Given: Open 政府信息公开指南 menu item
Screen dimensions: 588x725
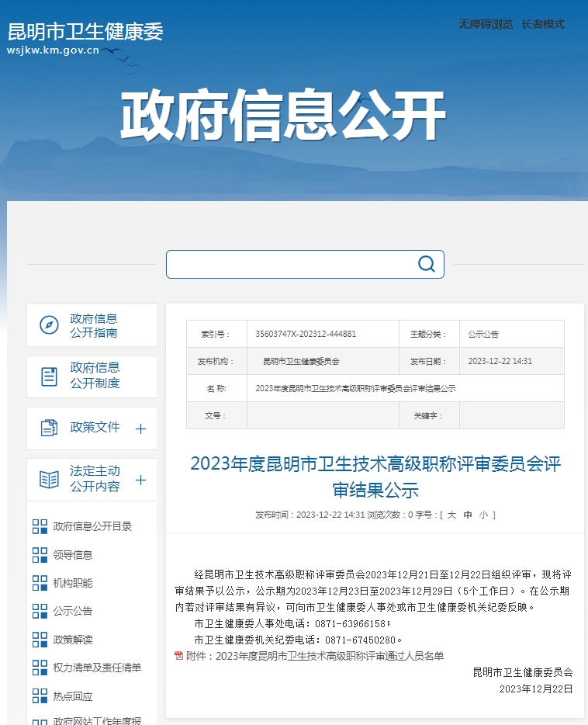Looking at the screenshot, I should click(x=92, y=325).
